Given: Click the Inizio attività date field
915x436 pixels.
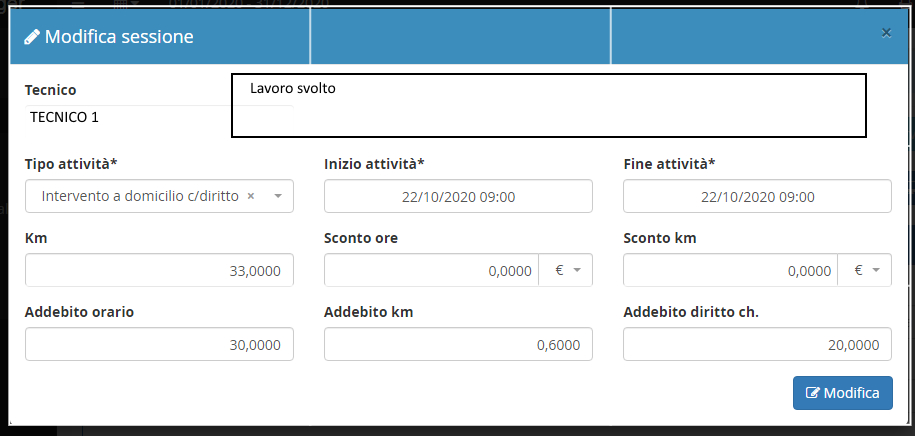Looking at the screenshot, I should coord(458,196).
